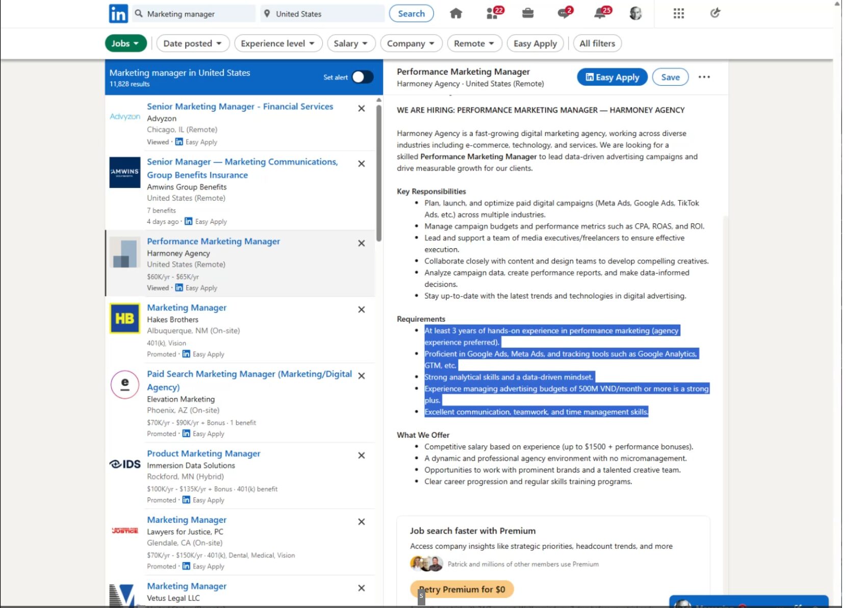Open Hakes Brothers Marketing Manager listing
Viewport: 868px width, 608px height.
[187, 308]
